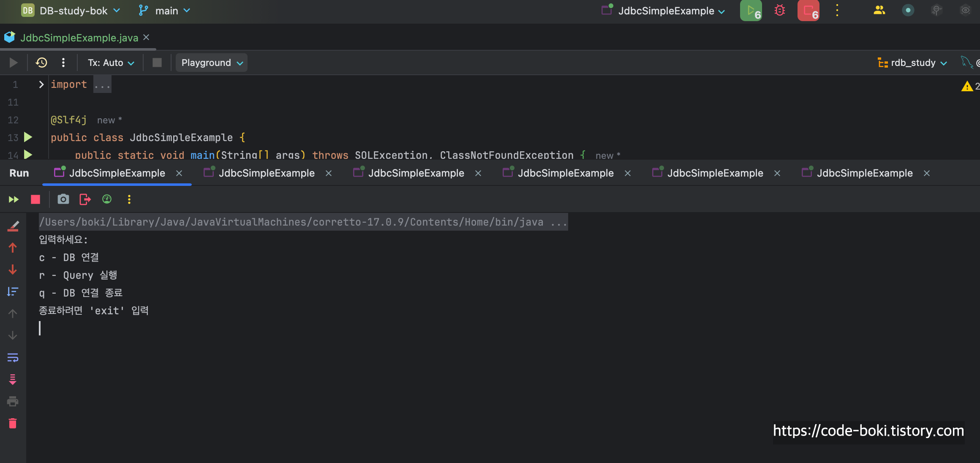The image size is (980, 463).
Task: Click the yellow warning indicator
Action: tap(967, 87)
